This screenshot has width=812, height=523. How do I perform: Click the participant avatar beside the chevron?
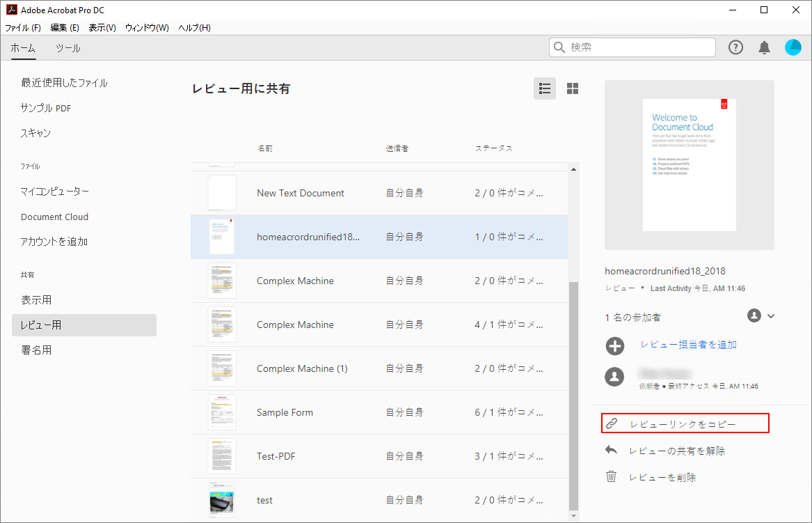pyautogui.click(x=754, y=315)
